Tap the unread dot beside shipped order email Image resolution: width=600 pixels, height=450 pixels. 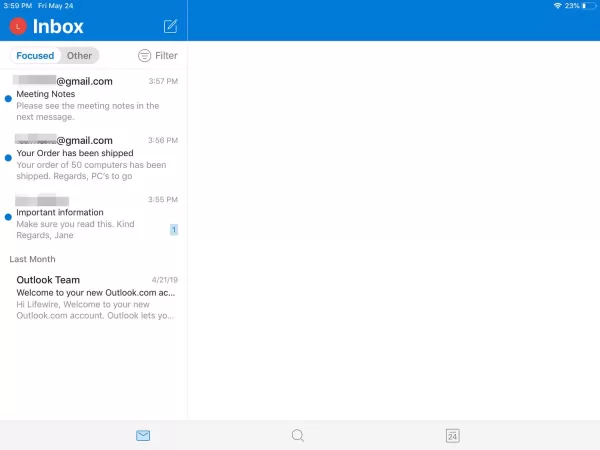pyautogui.click(x=8, y=158)
